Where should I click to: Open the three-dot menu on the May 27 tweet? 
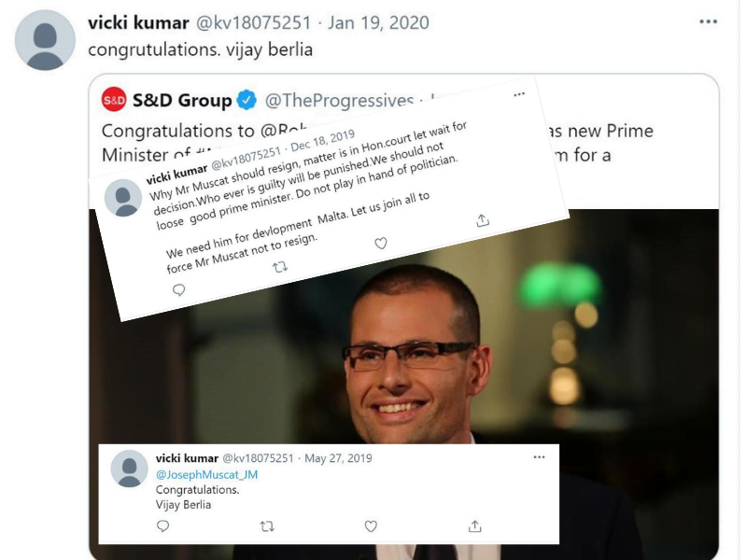pos(539,457)
